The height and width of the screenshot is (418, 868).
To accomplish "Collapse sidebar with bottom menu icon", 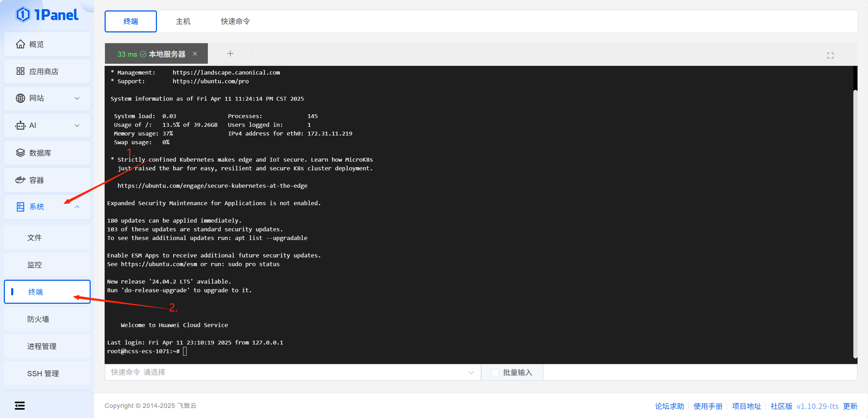I will point(20,405).
